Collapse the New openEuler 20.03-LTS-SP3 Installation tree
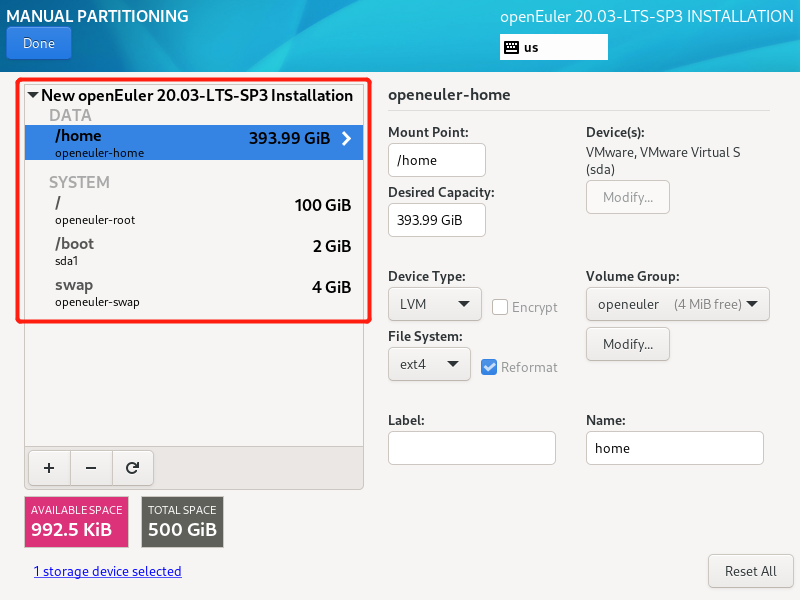The height and width of the screenshot is (600, 800). pos(33,95)
